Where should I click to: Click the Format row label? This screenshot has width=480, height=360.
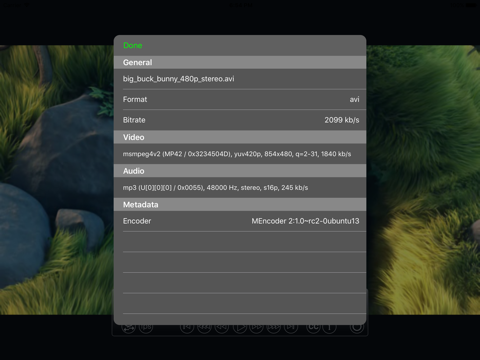(135, 99)
